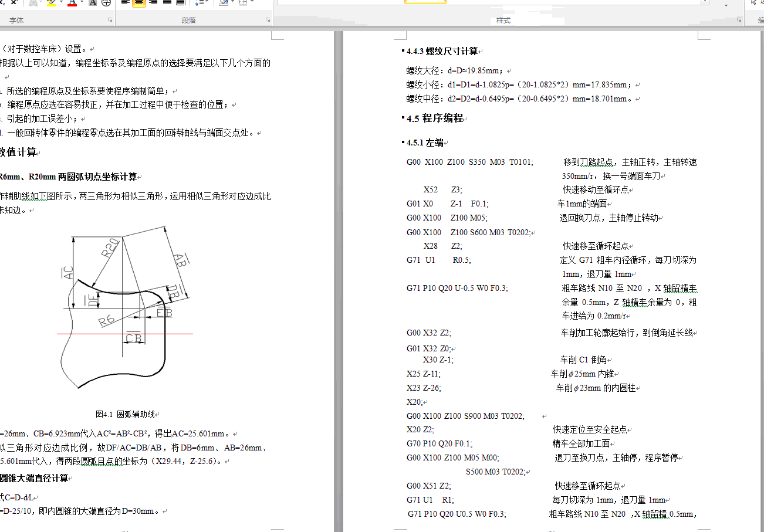
Task: Click comment 快速定位至安全点
Action: click(x=590, y=429)
